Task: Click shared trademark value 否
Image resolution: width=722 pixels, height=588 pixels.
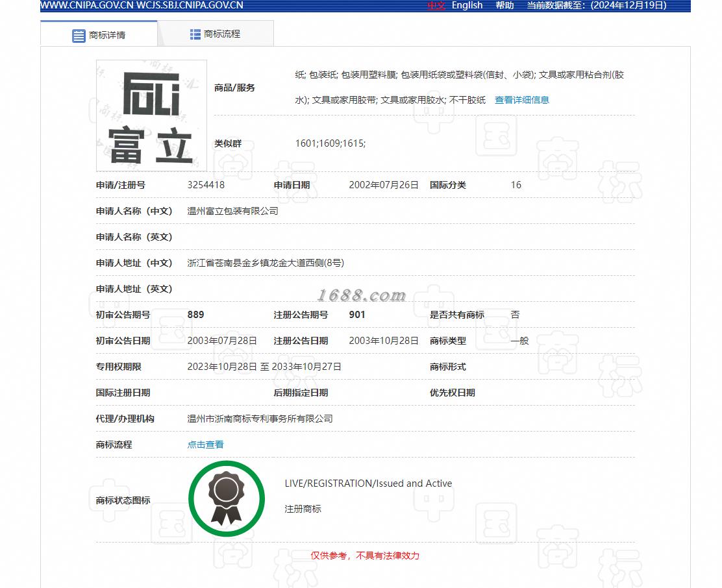Action: (516, 315)
